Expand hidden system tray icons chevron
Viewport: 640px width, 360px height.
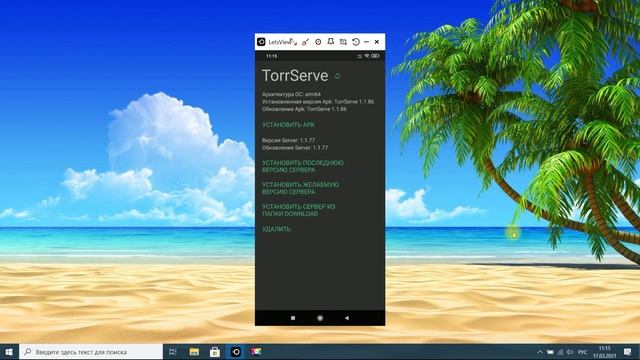coord(540,352)
